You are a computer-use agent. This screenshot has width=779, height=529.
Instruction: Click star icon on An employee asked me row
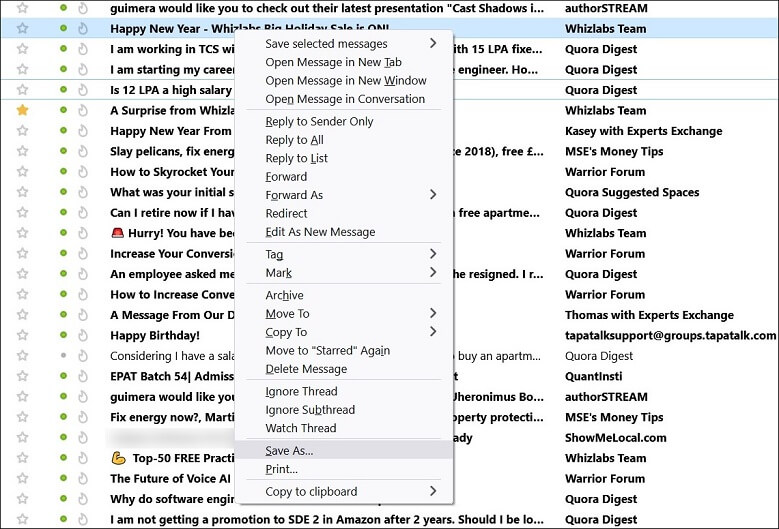tap(22, 273)
